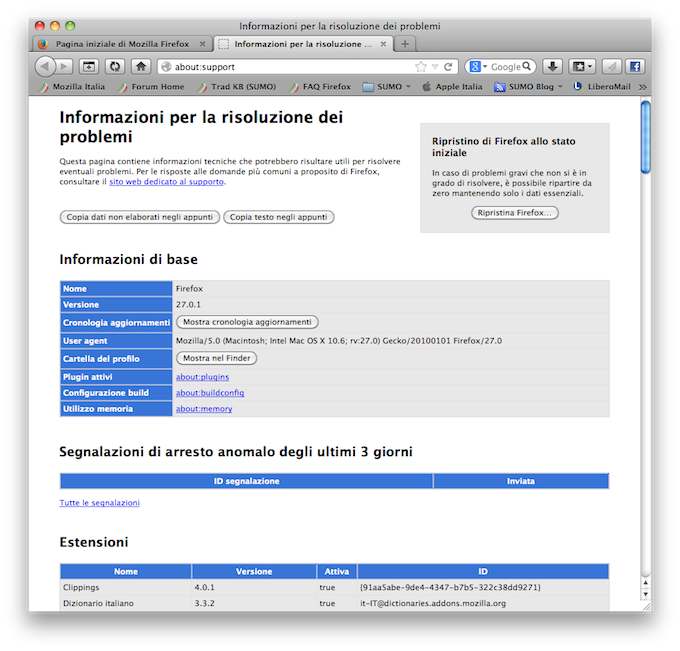Open the new tab group toolbar icon

click(x=89, y=66)
